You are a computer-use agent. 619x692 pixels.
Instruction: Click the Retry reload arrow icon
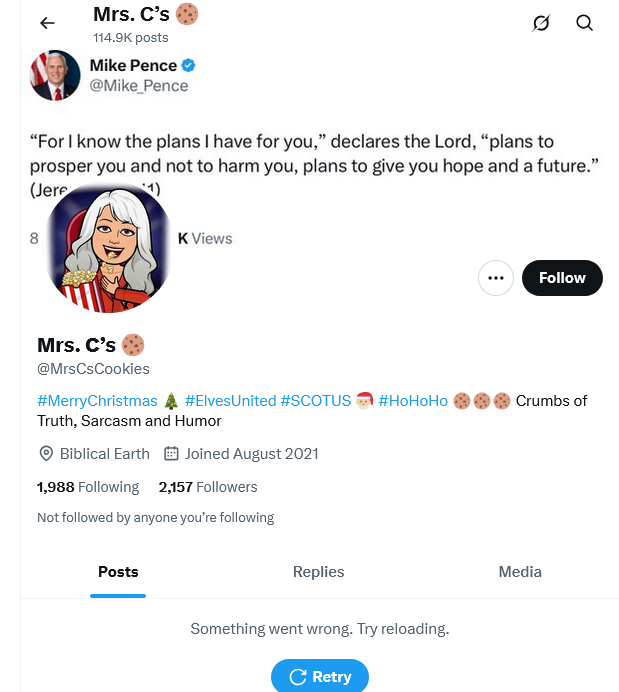[297, 677]
